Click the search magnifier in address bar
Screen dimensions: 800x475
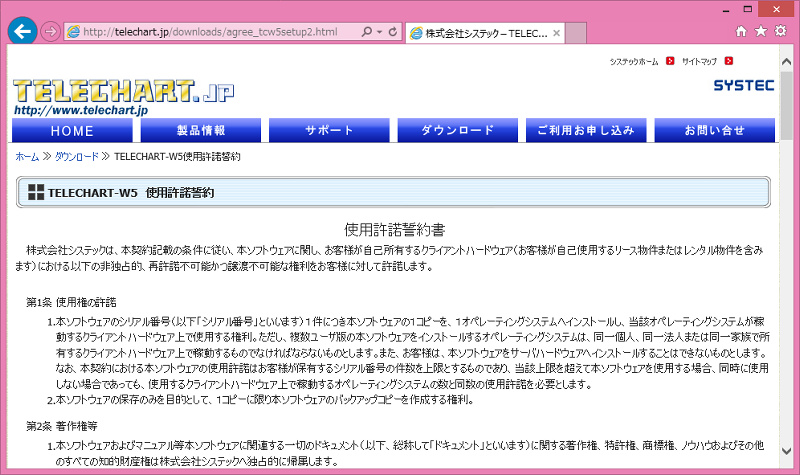(x=366, y=32)
